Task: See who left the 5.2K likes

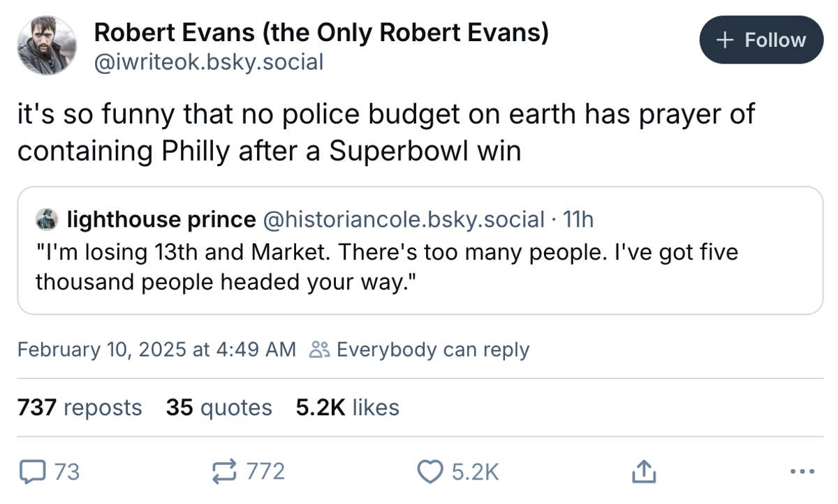Action: click(348, 408)
